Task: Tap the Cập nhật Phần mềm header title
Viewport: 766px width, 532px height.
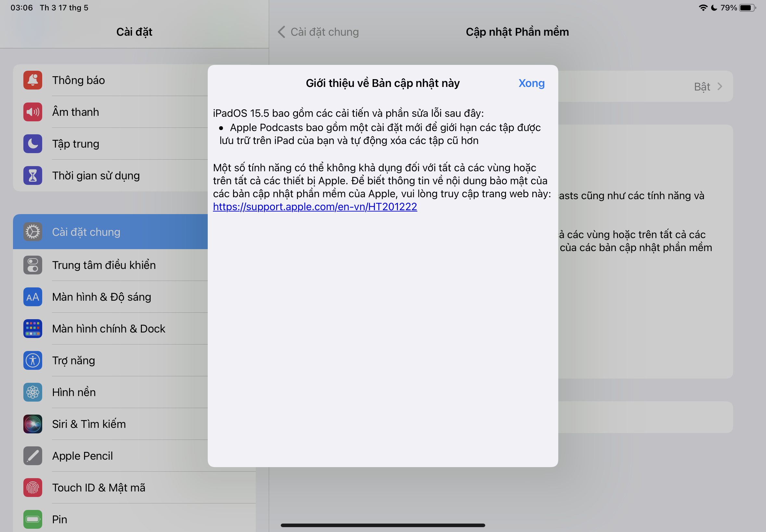Action: (517, 32)
